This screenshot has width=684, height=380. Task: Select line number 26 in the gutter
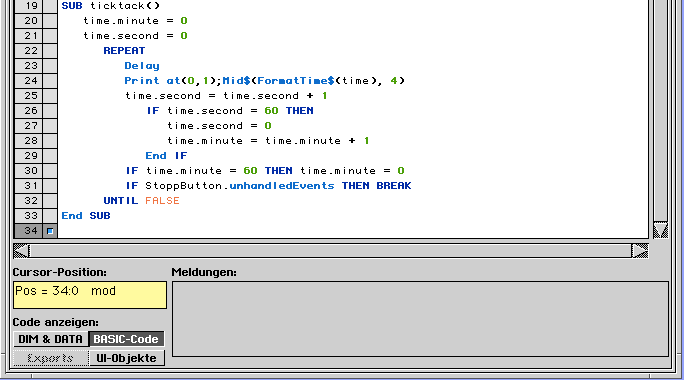29,111
